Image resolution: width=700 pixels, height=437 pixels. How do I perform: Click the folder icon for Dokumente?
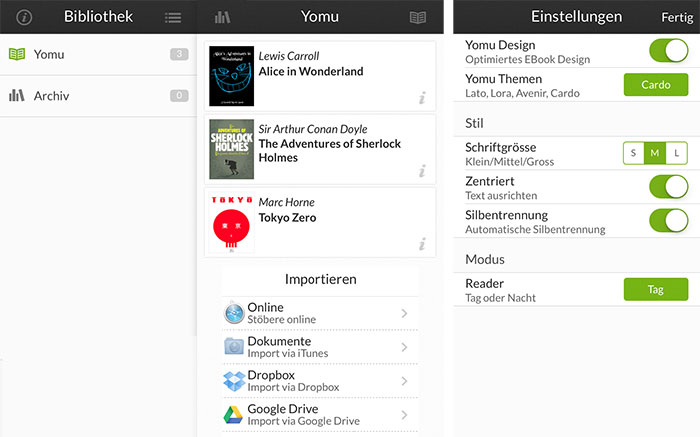[x=234, y=346]
